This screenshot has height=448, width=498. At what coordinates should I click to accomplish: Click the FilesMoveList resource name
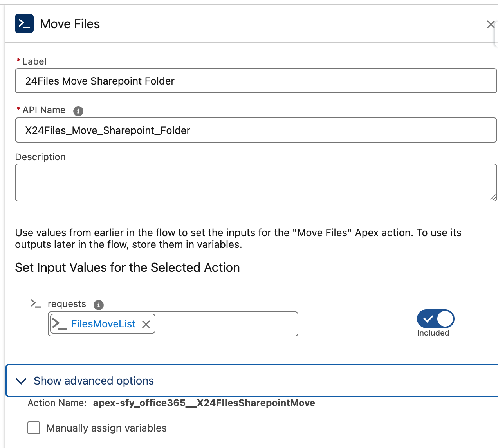(103, 324)
